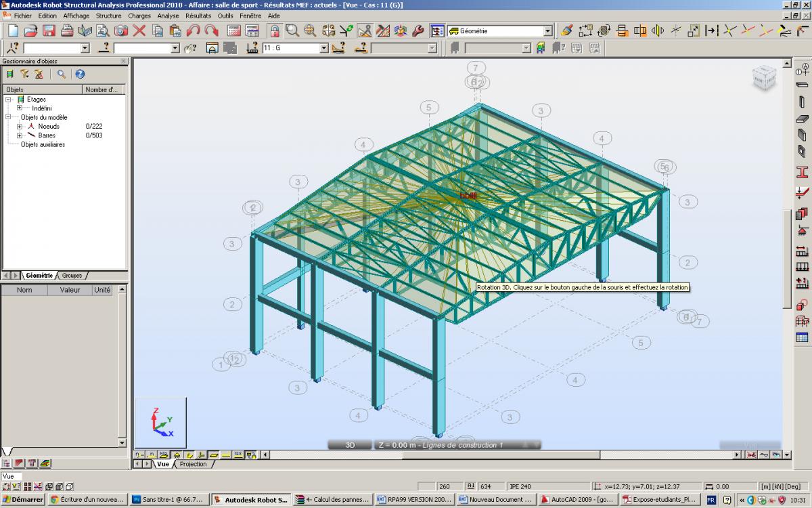Open an existing file with the folder icon

tap(30, 30)
